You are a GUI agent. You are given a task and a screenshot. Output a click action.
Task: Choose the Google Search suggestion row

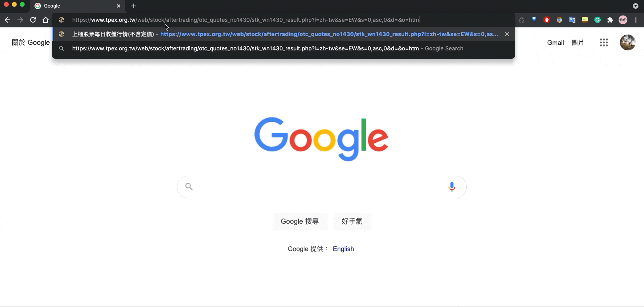[x=283, y=48]
